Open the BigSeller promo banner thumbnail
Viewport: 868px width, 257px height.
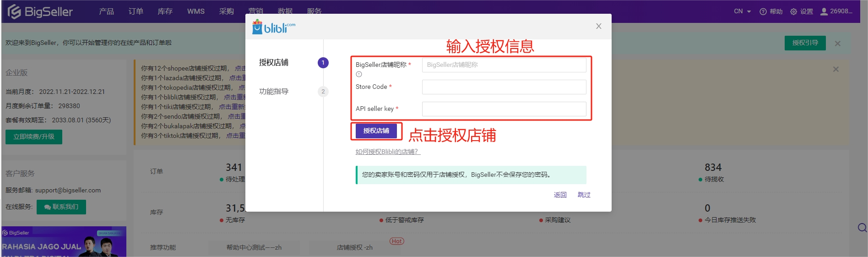[64, 241]
